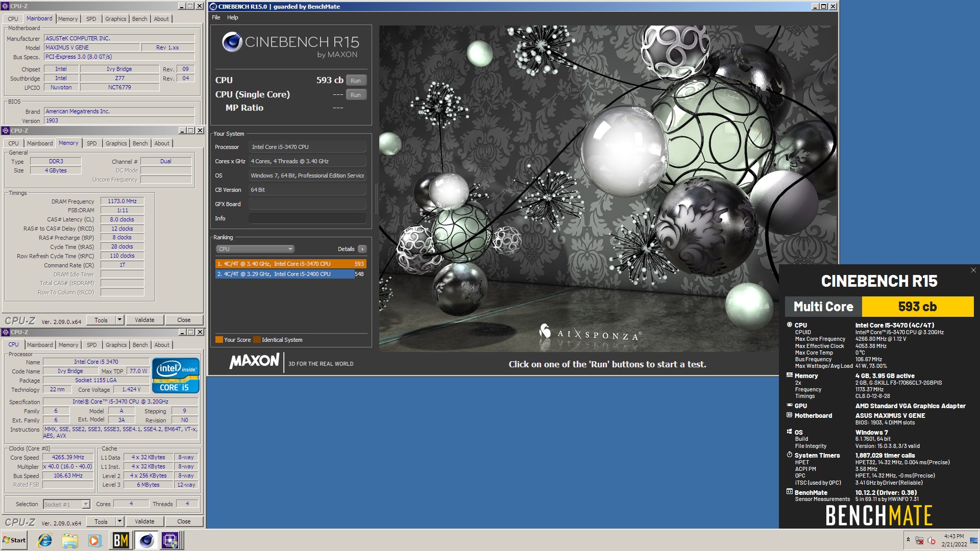Click BenchMate version icon in overlay

(x=790, y=492)
